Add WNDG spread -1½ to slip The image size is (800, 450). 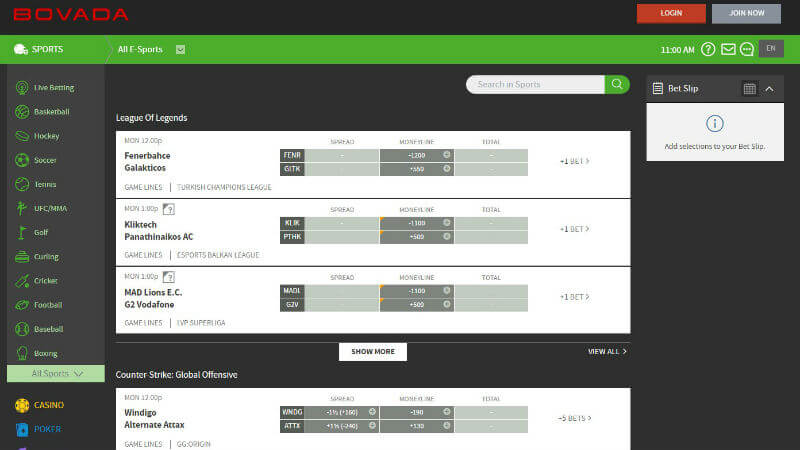click(x=342, y=412)
